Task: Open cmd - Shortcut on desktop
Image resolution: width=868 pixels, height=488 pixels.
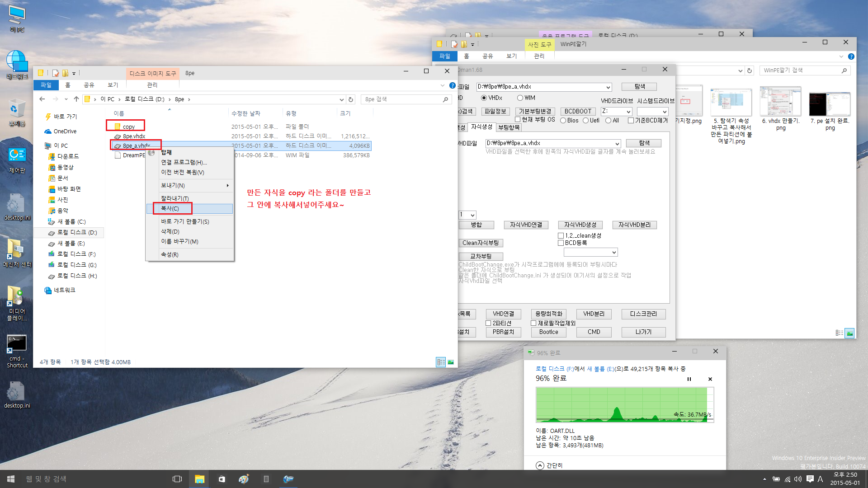Action: click(17, 351)
